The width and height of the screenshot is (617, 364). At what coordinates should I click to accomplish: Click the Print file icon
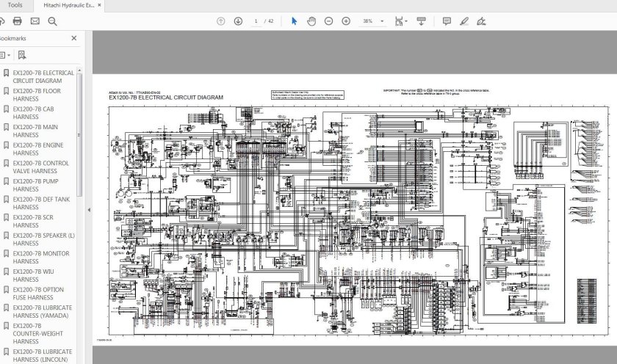(x=17, y=21)
